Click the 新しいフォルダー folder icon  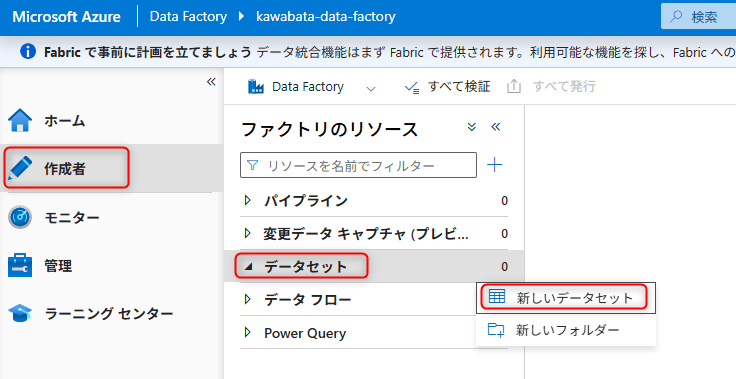point(496,330)
